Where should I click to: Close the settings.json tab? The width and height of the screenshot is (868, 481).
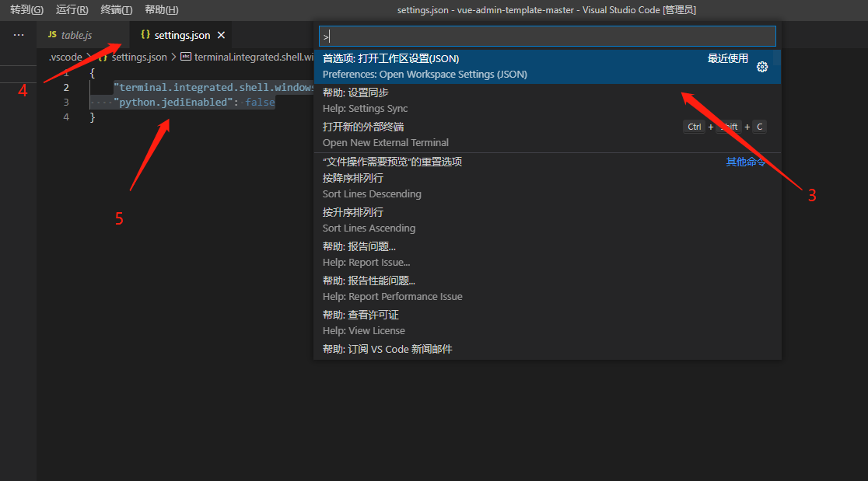coord(221,35)
